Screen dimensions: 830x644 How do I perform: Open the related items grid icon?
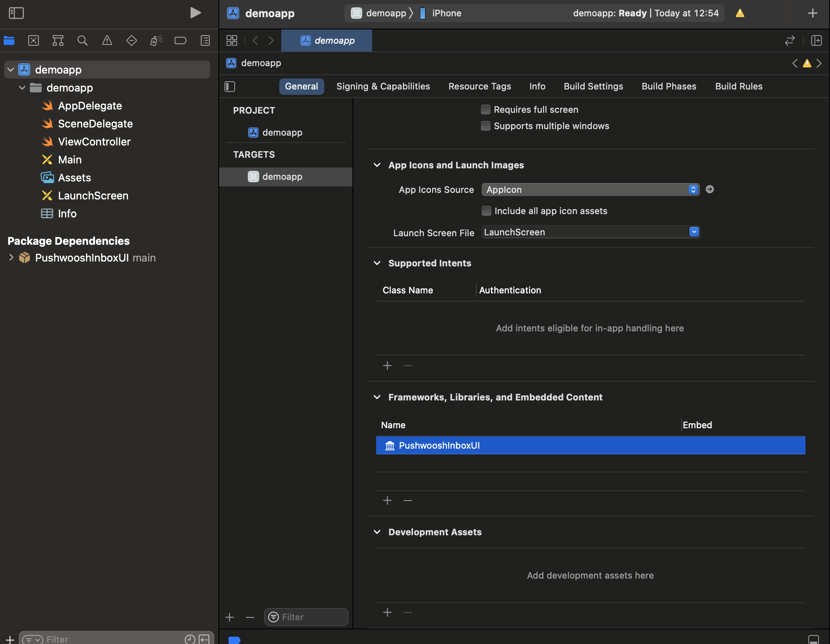[x=232, y=40]
